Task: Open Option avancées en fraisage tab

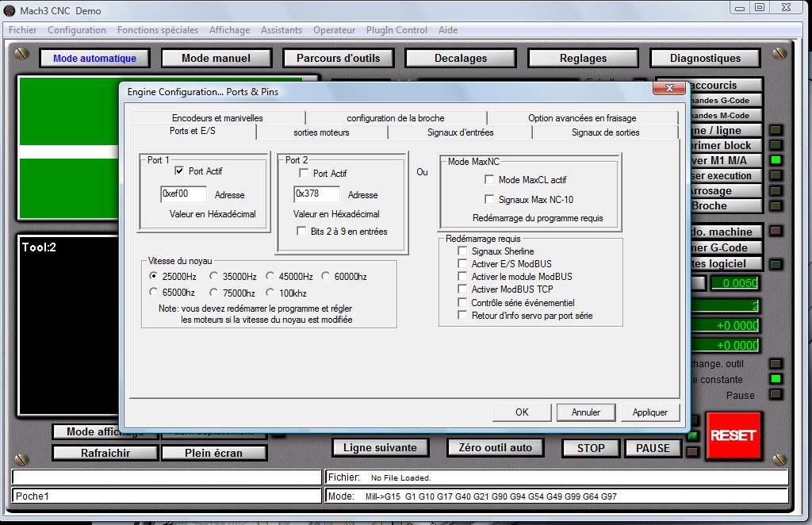Action: pos(582,118)
